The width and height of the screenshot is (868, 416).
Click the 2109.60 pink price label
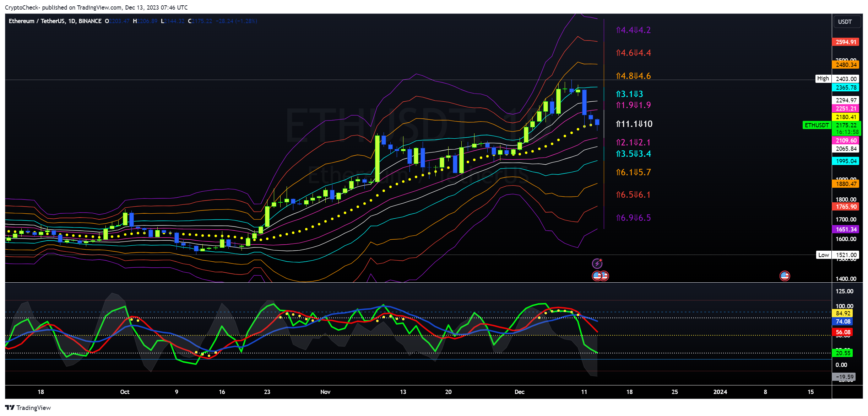(x=846, y=140)
